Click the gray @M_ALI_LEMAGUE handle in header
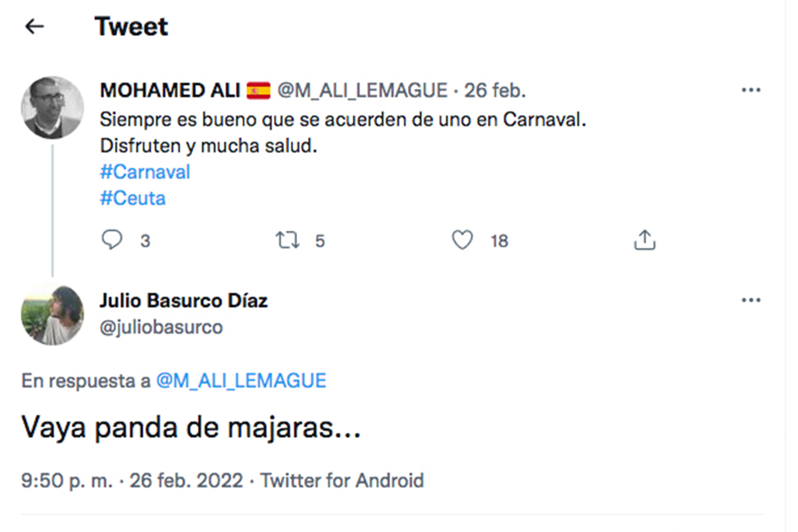Image resolution: width=798 pixels, height=532 pixels. [x=362, y=91]
